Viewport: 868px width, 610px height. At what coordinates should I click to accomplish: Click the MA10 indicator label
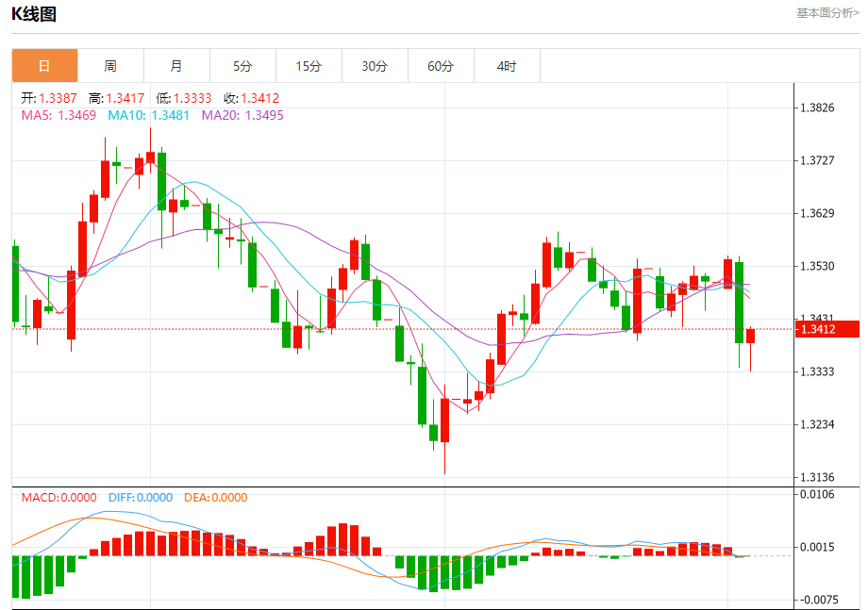pos(148,115)
